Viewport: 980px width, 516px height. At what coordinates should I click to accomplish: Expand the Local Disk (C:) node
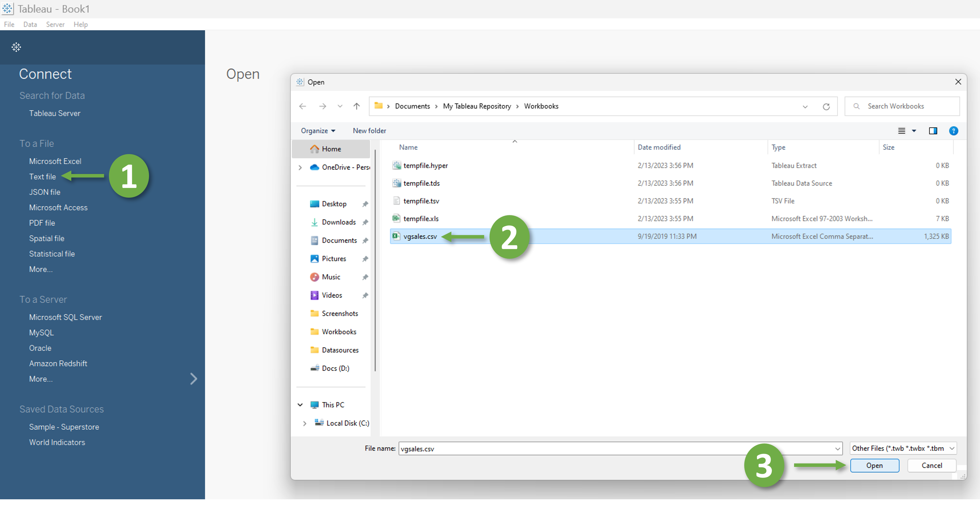305,423
